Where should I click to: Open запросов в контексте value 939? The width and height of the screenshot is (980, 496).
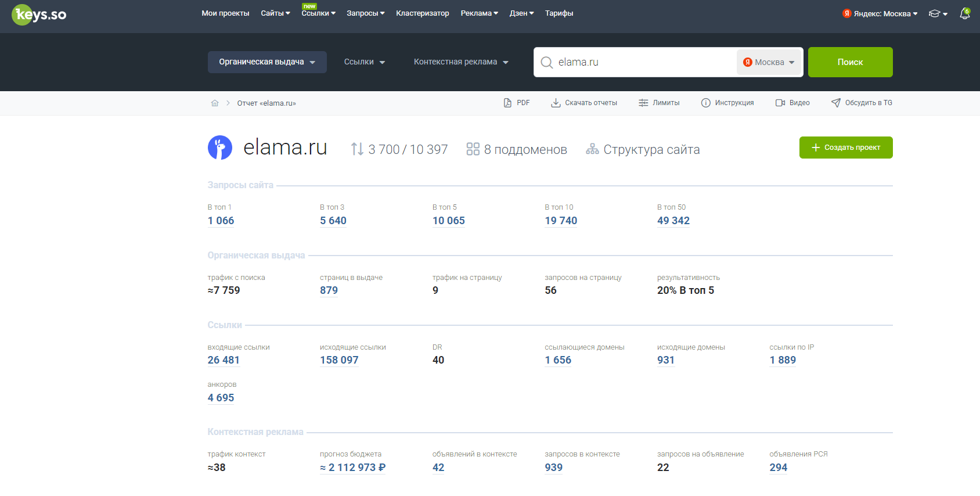click(x=553, y=468)
